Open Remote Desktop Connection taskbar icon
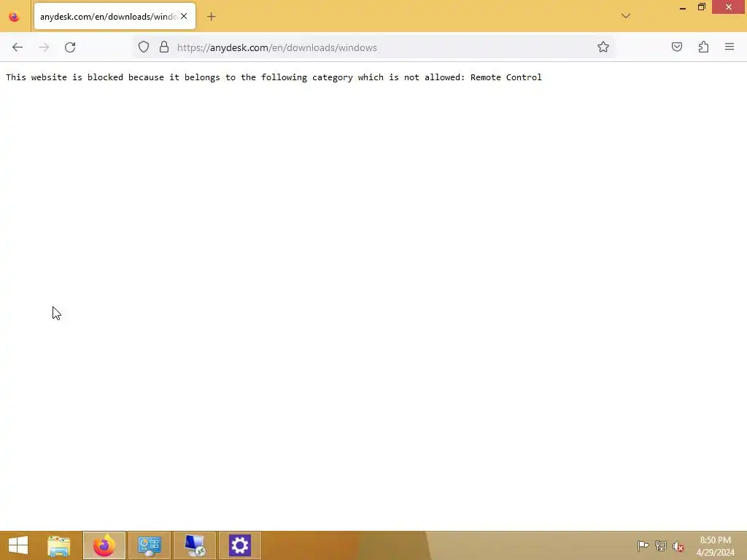The image size is (747, 560). 195,545
